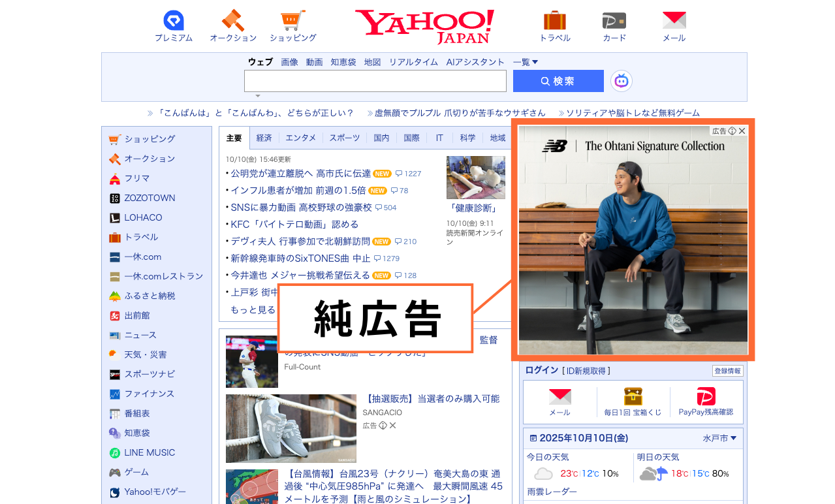Open the 雨雲レーダー link
Viewport: 835px width, 504px height.
552,492
